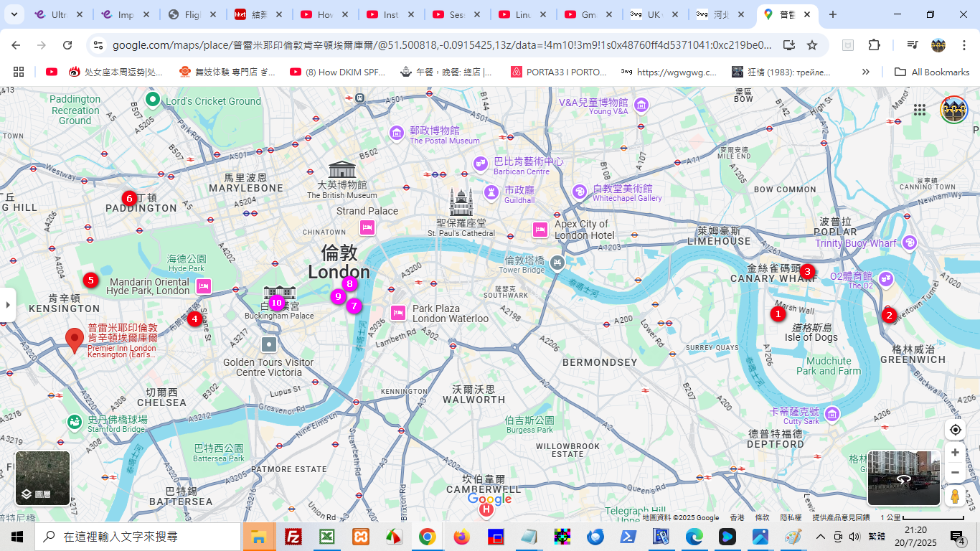Click the red Premier Inn location pin
This screenshot has width=980, height=551.
click(x=74, y=339)
